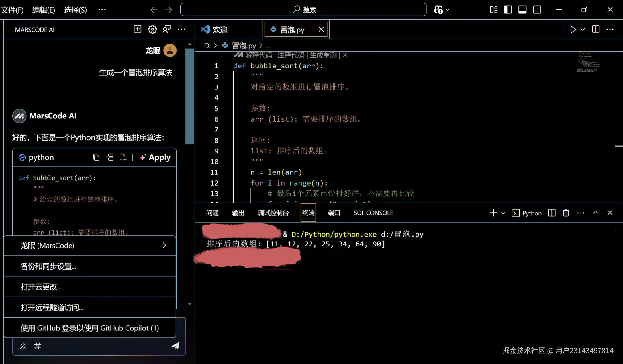The height and width of the screenshot is (364, 623).
Task: Switch to the 终端 tab
Action: point(308,213)
